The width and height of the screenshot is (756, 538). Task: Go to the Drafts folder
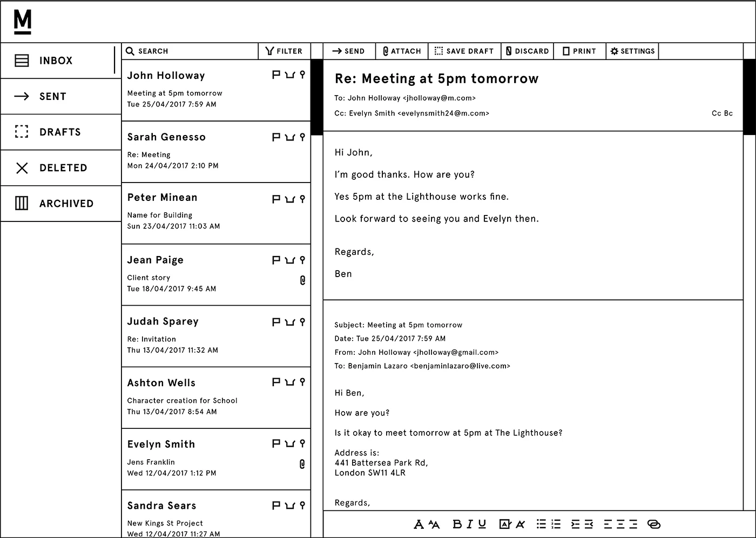[60, 132]
